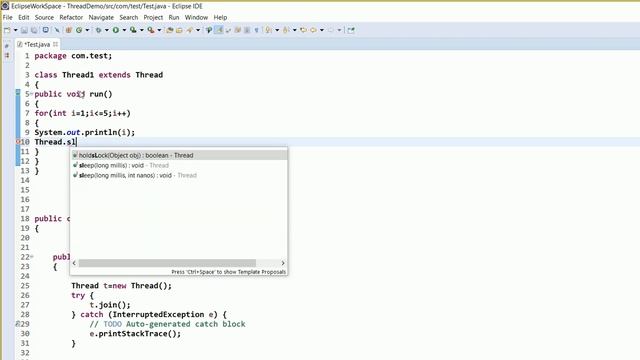640x360 pixels.
Task: Open the External Tools dropdown arrow
Action: 159,30
